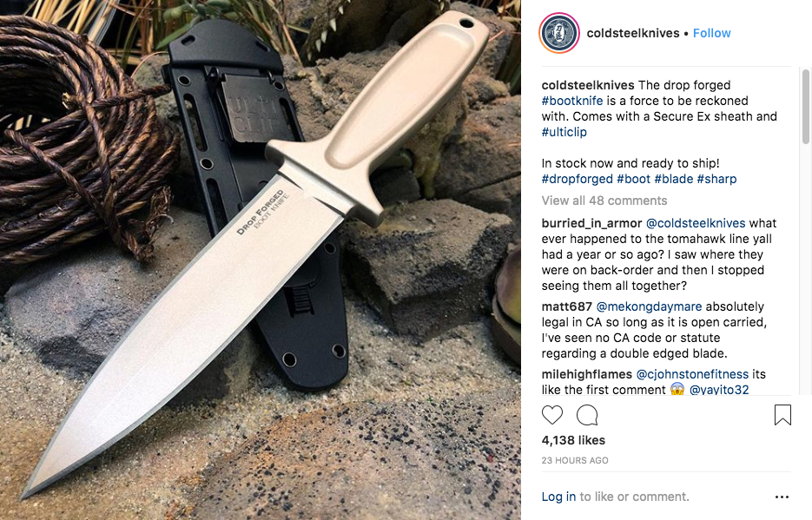Like the post with the heart icon
The height and width of the screenshot is (520, 812).
coord(552,415)
